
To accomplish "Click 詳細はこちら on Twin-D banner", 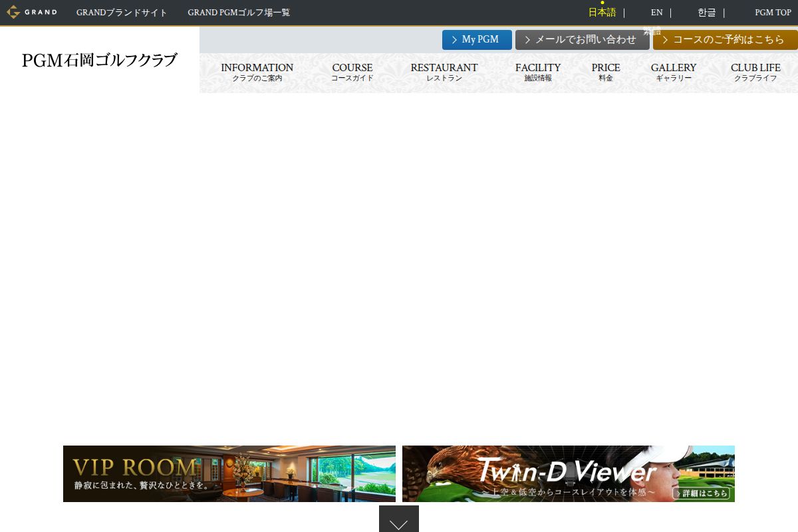I will point(701,493).
